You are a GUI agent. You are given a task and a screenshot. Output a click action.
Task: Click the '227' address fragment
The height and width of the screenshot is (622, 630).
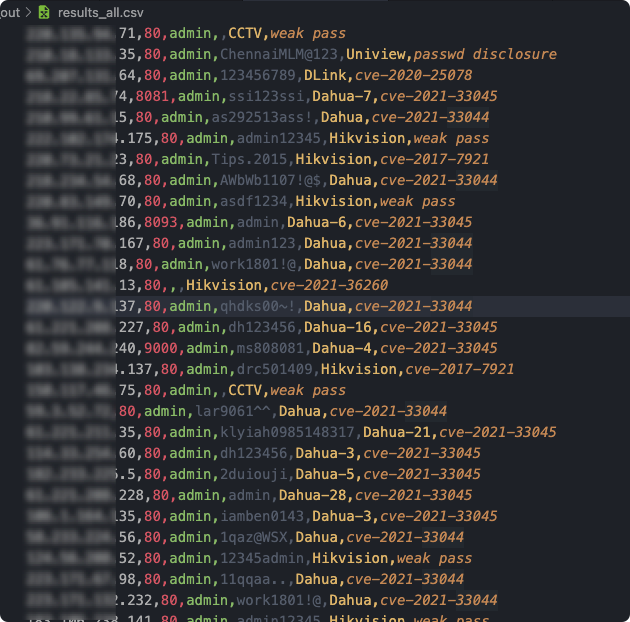(131, 327)
